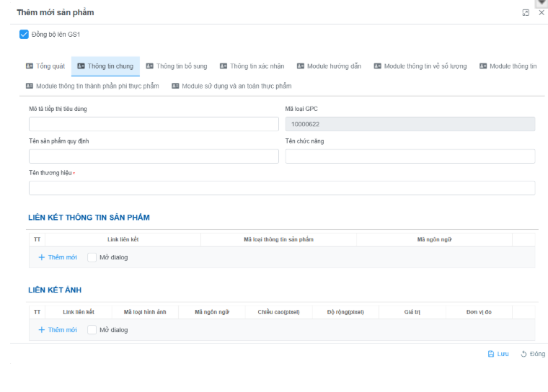This screenshot has width=548, height=392.
Task: Expand the top-right dropdown arrow
Action: click(x=541, y=3)
